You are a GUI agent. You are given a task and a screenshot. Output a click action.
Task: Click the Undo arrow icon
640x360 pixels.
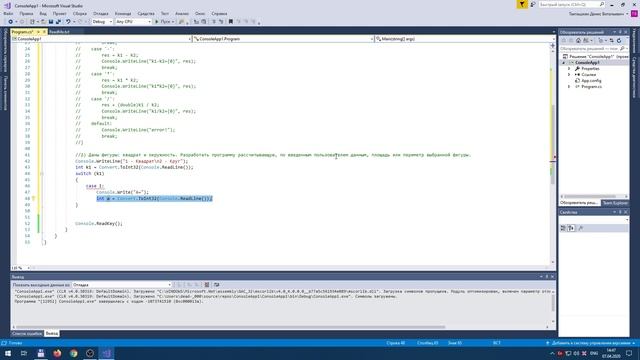tap(68, 22)
